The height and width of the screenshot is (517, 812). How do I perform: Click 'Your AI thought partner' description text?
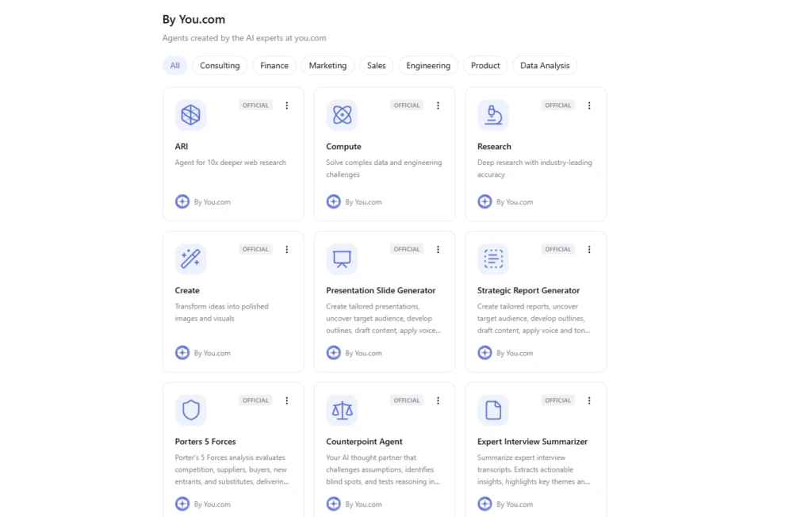[x=383, y=469]
